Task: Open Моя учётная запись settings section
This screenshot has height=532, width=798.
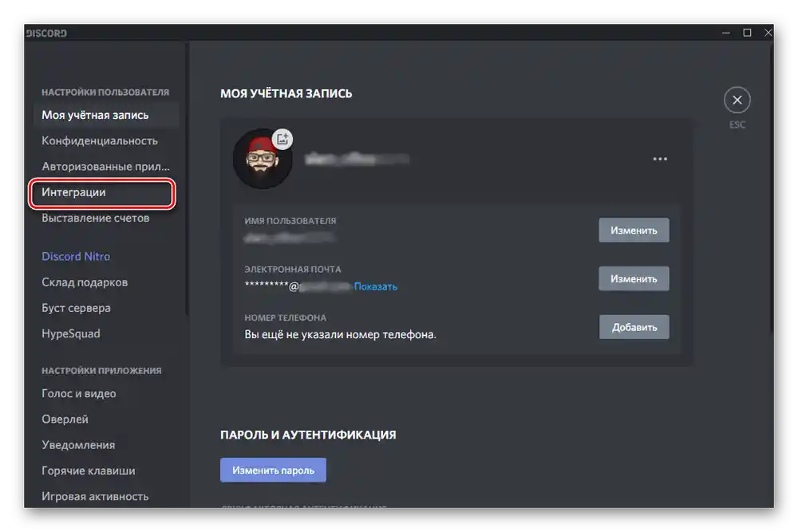Action: tap(106, 115)
